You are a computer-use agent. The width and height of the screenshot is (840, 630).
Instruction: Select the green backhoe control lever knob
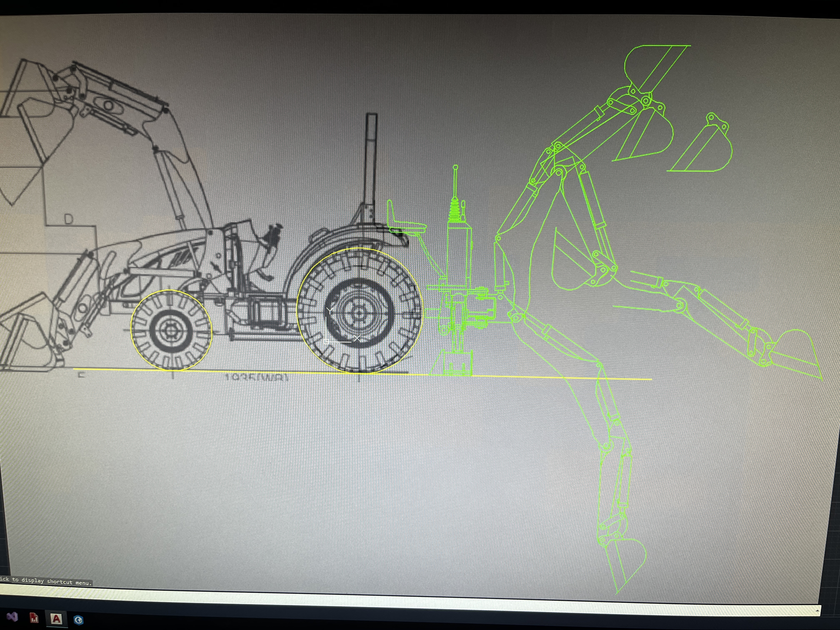coord(455,167)
